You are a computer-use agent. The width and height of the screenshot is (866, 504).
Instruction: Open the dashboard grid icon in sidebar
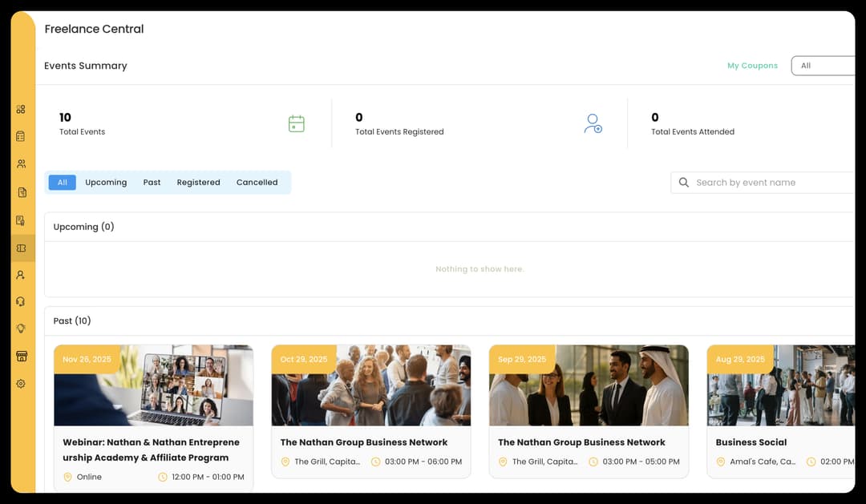coord(21,109)
